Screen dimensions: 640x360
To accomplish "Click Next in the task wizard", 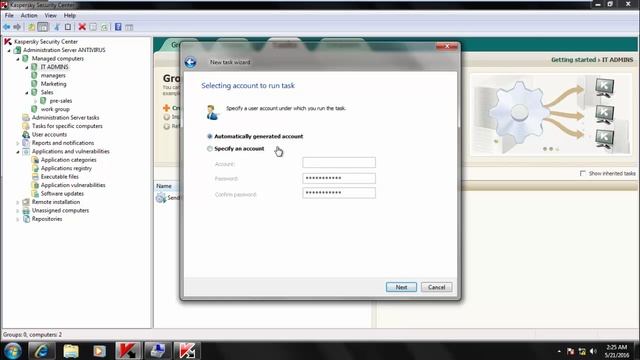I will point(401,287).
